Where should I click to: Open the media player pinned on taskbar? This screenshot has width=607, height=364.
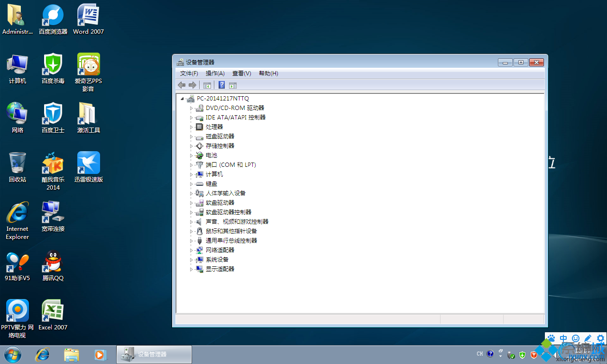(100, 354)
